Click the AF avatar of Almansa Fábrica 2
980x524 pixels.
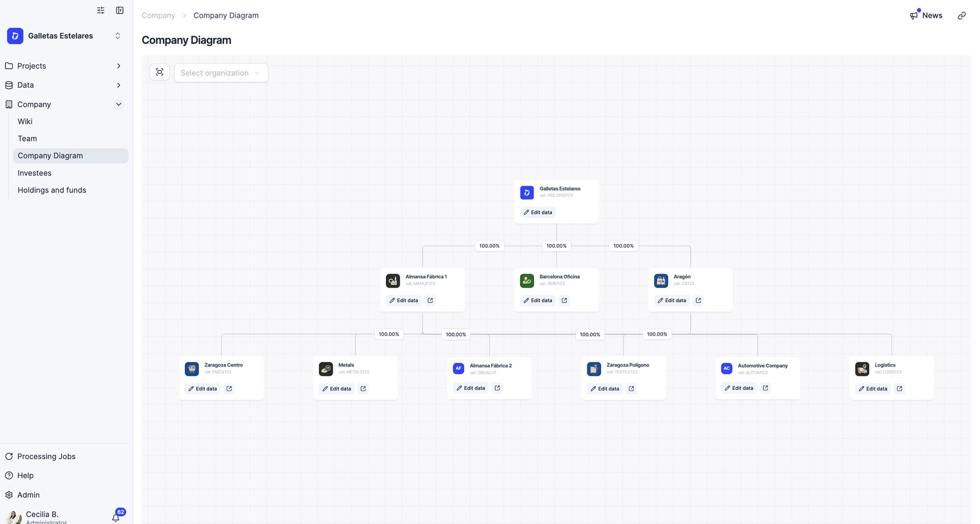tap(458, 368)
